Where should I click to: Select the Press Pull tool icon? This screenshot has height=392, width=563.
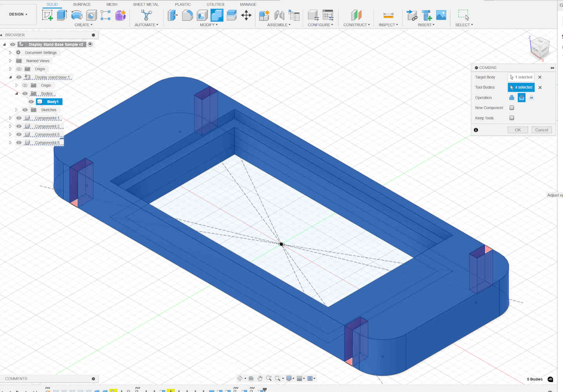click(173, 15)
